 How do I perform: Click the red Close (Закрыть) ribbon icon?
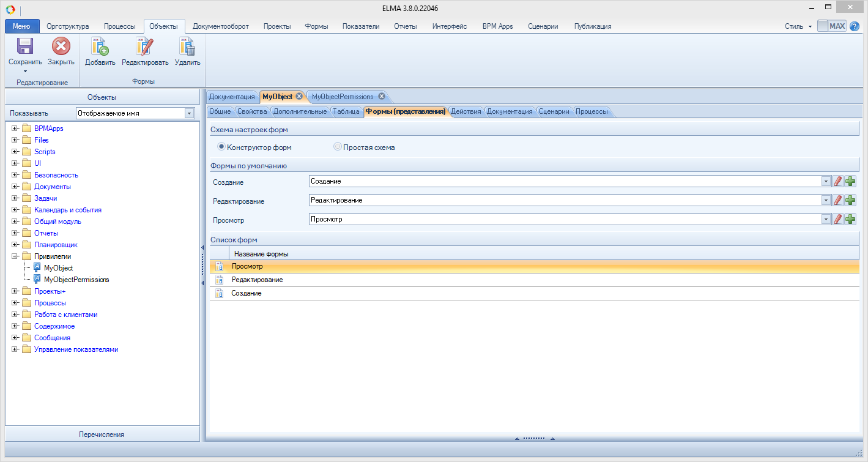(61, 47)
